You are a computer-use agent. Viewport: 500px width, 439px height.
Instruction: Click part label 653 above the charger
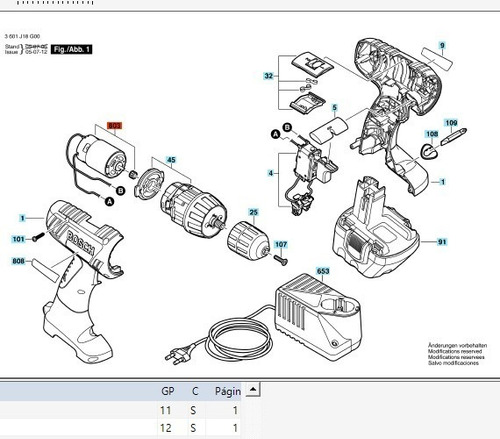[323, 271]
